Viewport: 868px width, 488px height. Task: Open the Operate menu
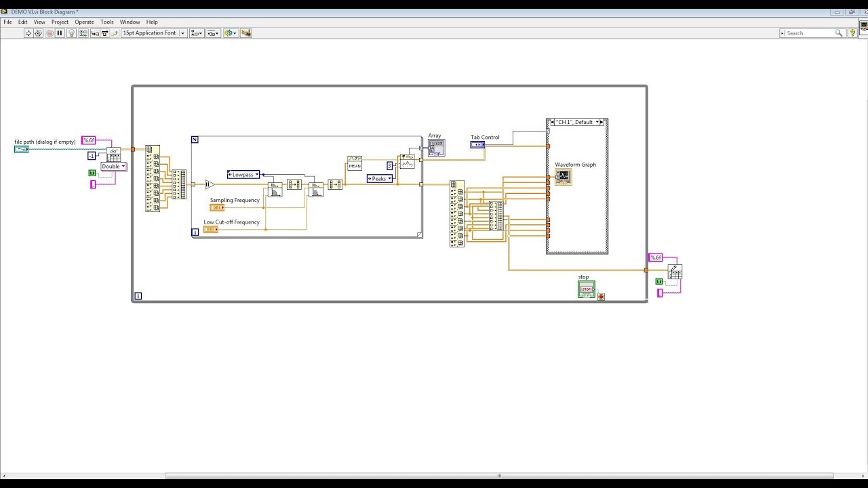84,22
